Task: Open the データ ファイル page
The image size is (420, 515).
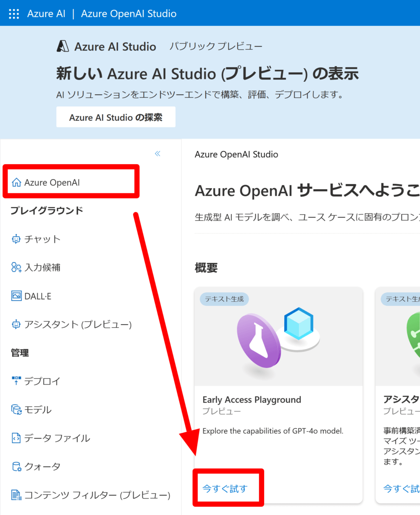Action: [50, 438]
